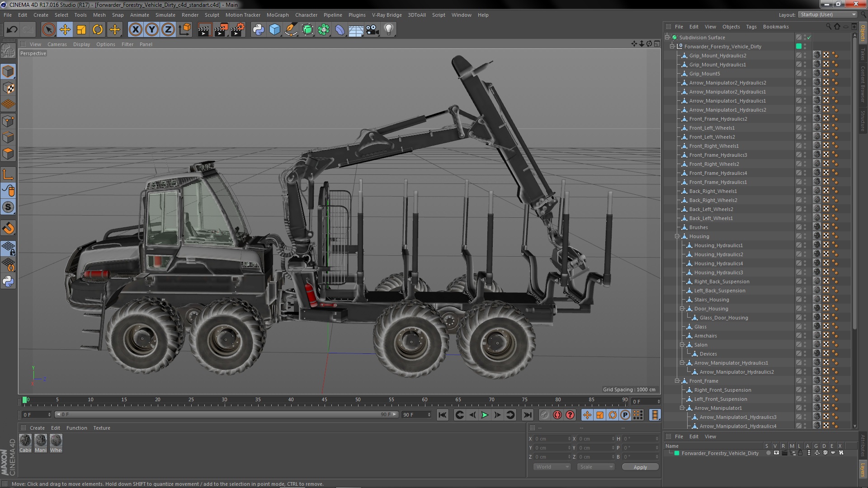Add Subdivision Surface generator icon
Viewport: 868px width, 488px height.
pyautogui.click(x=307, y=30)
